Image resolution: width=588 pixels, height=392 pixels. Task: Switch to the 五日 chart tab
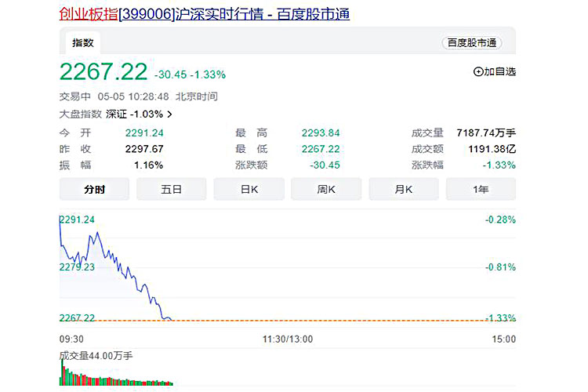[172, 189]
